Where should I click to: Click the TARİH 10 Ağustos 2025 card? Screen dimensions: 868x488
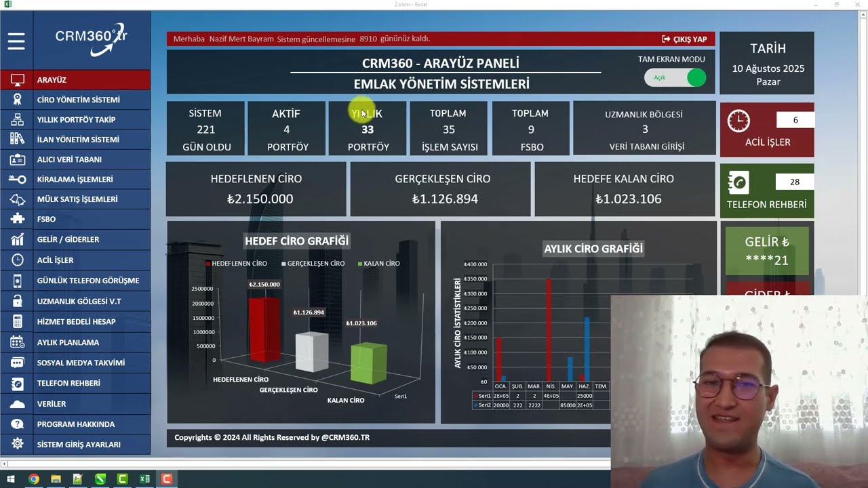pos(767,63)
